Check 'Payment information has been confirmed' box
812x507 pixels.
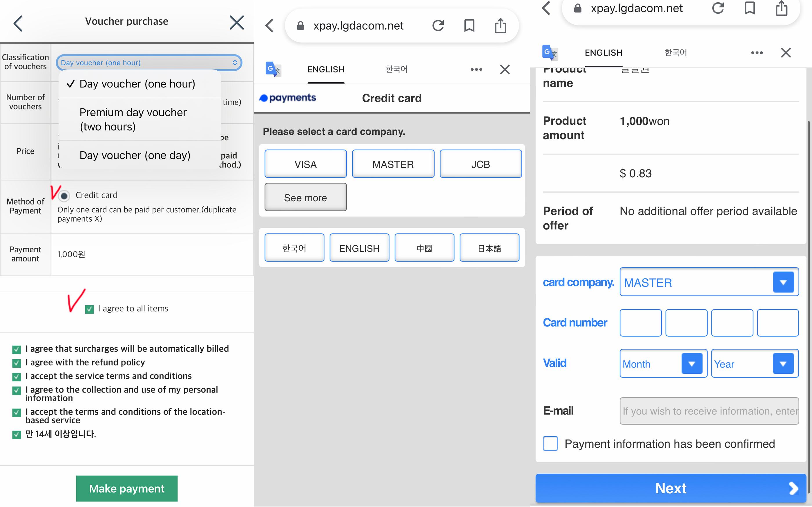[550, 443]
